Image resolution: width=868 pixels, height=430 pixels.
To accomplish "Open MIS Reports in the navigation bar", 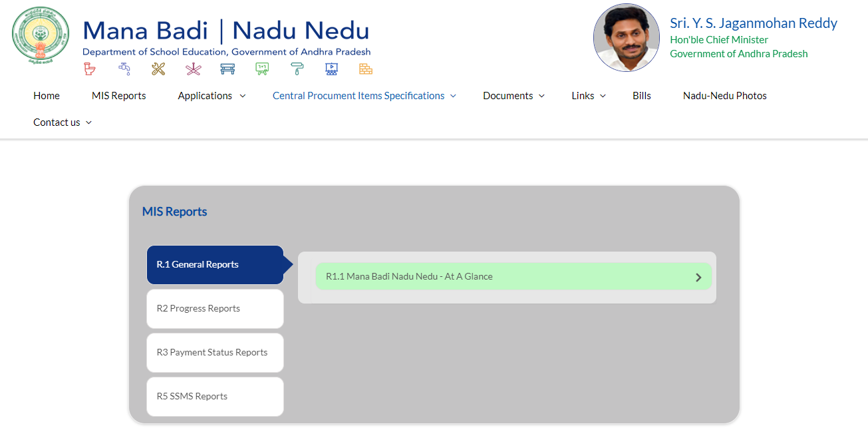I will pyautogui.click(x=119, y=96).
